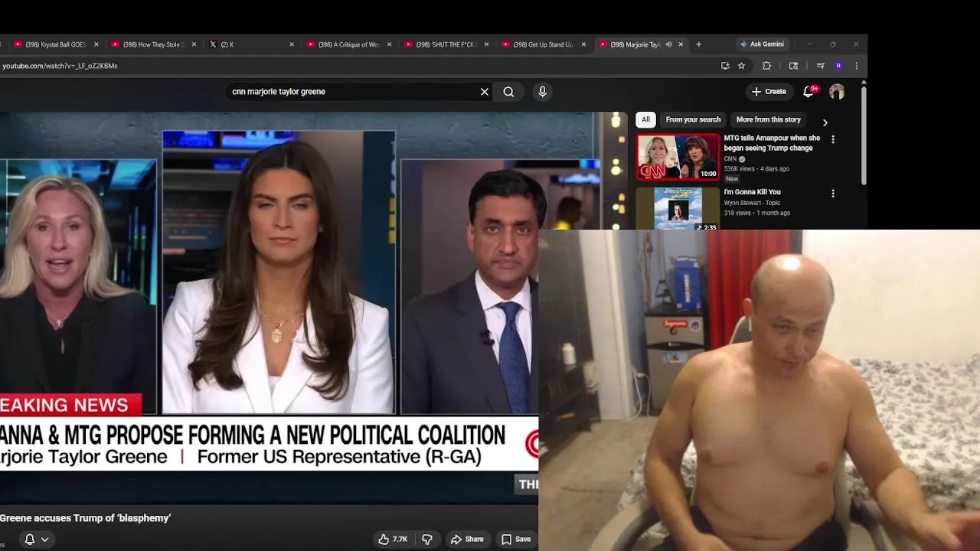Switch to the 'Get Up Stand Up' tab
Screen dimensions: 980x551
(541, 44)
